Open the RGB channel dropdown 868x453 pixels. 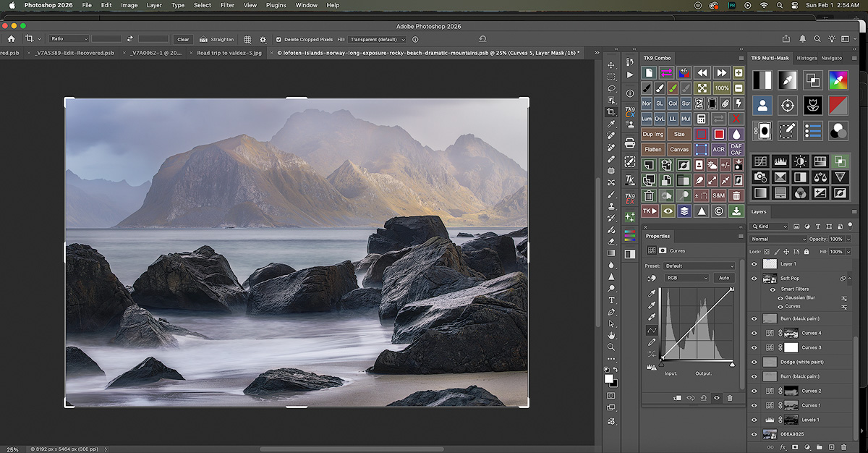click(x=686, y=278)
